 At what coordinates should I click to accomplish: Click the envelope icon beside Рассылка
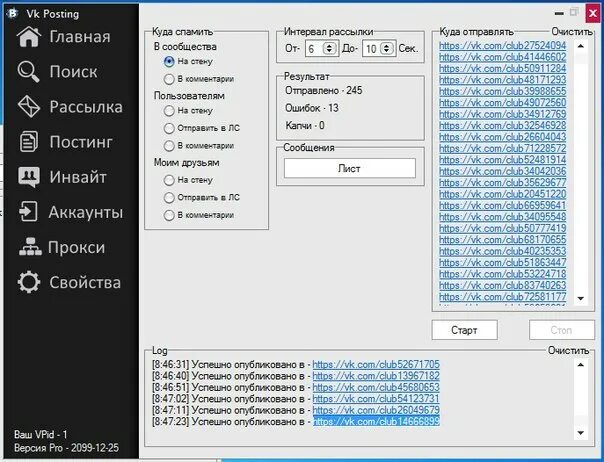[29, 106]
